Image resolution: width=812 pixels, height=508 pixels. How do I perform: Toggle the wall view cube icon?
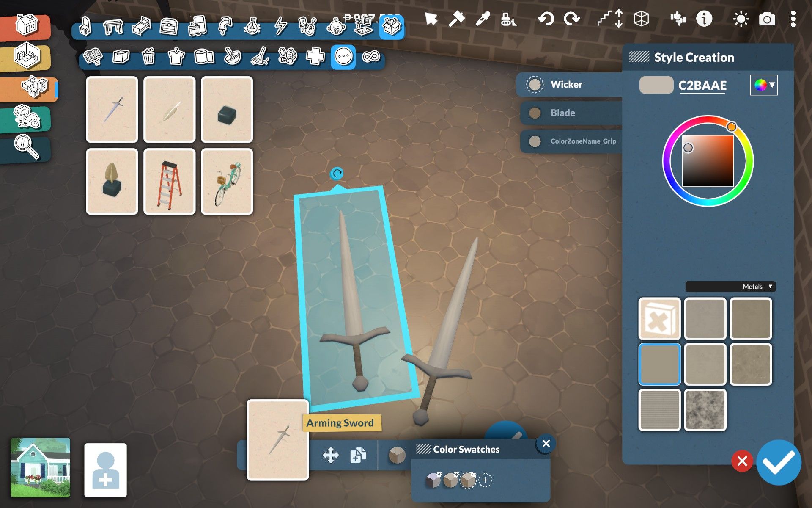tap(641, 19)
